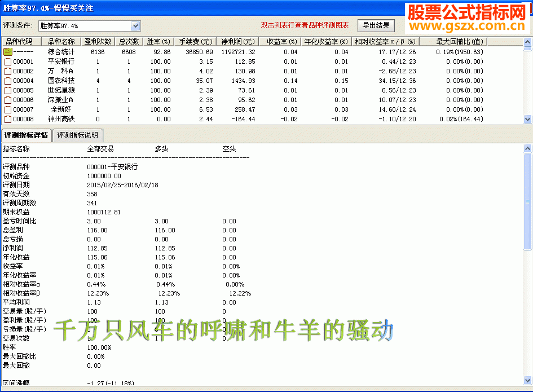Click the icon for stock 000005

coord(8,90)
